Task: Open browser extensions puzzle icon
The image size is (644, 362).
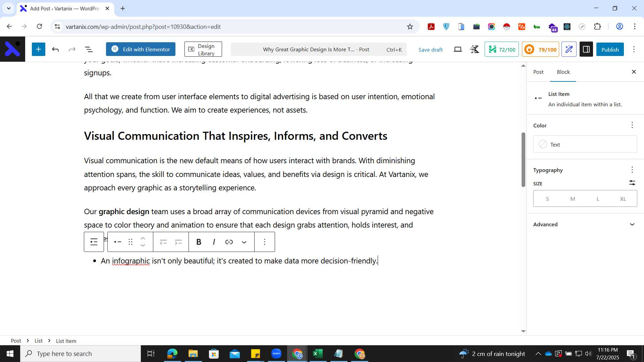Action: click(597, 26)
